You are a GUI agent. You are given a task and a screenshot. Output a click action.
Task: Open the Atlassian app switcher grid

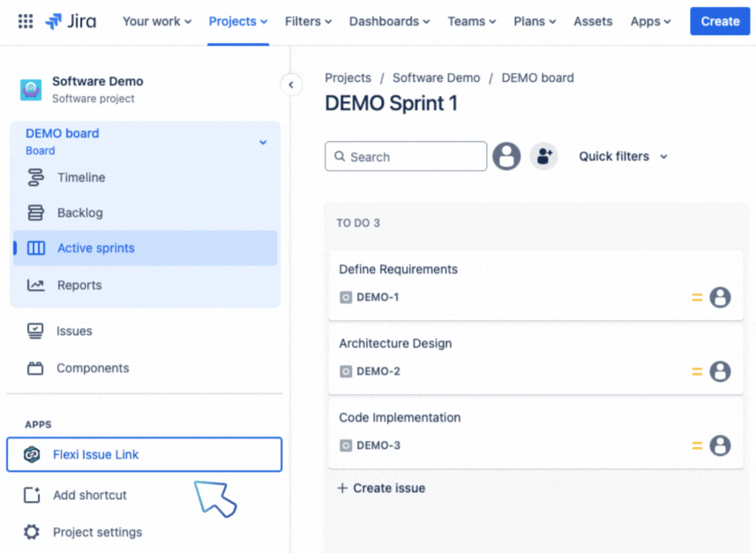(x=25, y=21)
